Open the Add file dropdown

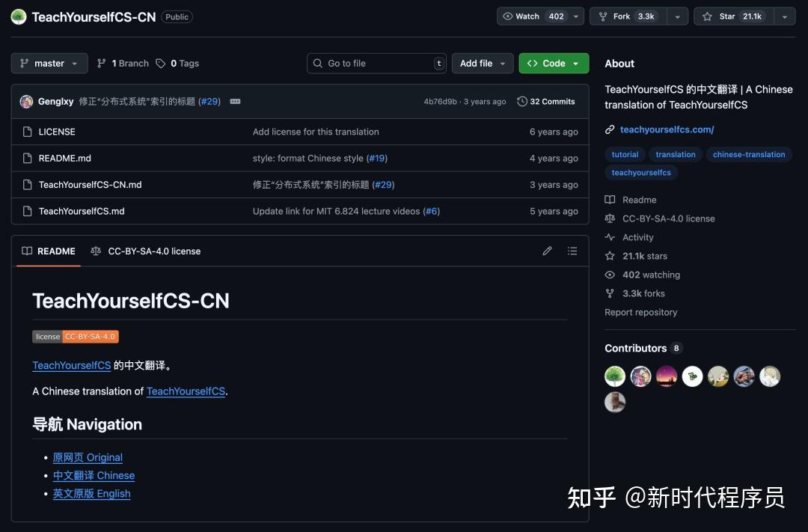[x=483, y=64]
